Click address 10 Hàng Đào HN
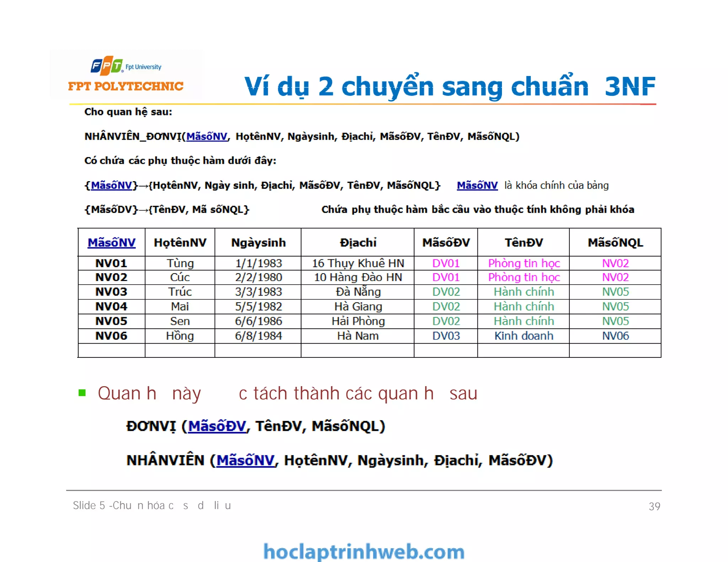Image resolution: width=728 pixels, height=562 pixels. click(358, 277)
